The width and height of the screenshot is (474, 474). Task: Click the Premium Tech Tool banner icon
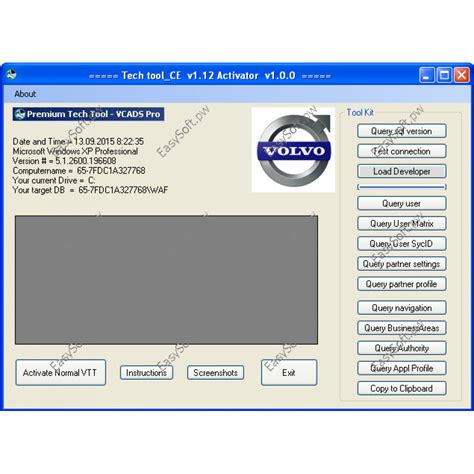[x=20, y=114]
